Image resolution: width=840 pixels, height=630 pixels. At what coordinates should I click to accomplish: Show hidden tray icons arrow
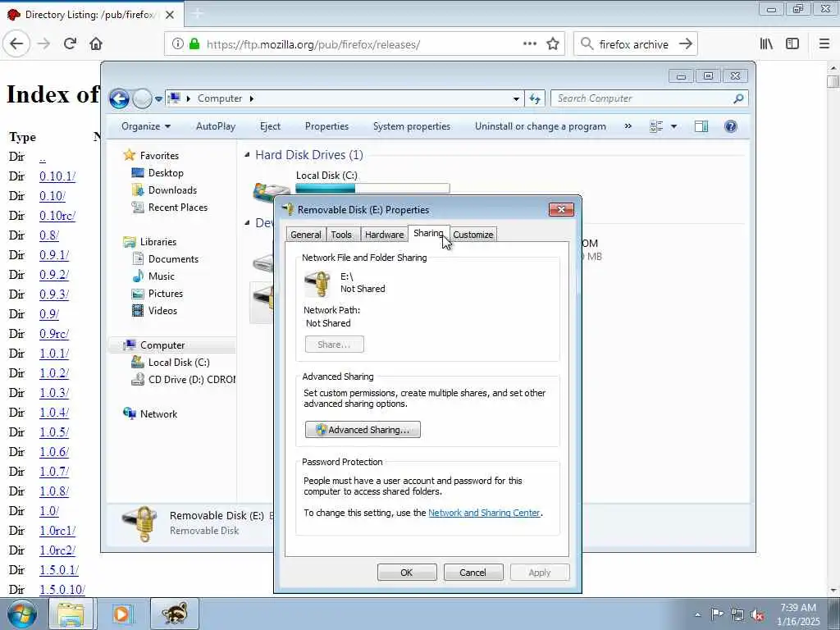coord(697,615)
